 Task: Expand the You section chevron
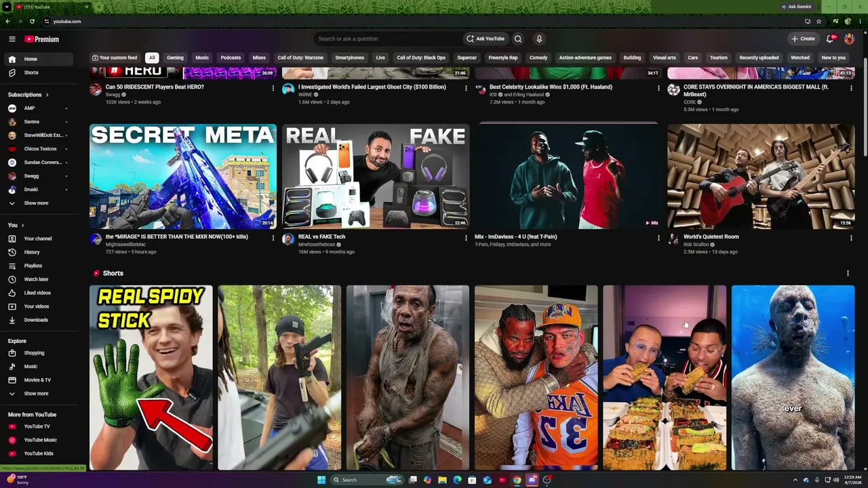pos(22,225)
